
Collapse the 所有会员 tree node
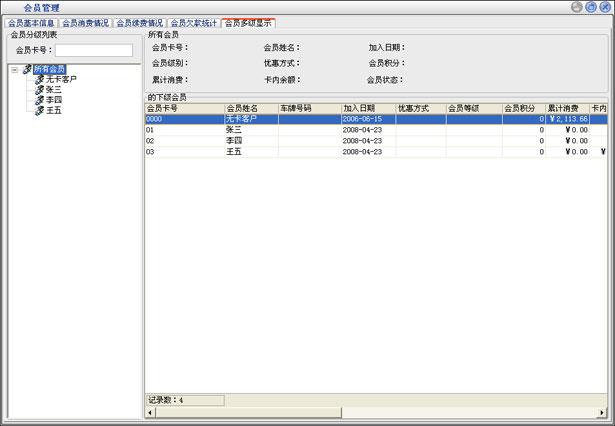[14, 69]
